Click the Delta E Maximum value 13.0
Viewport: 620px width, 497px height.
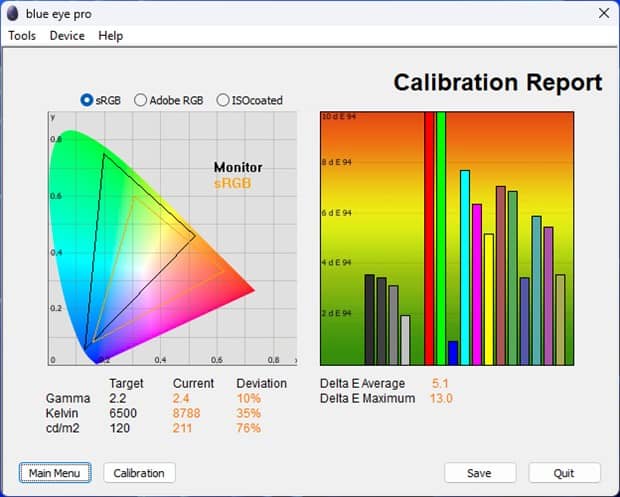point(441,398)
